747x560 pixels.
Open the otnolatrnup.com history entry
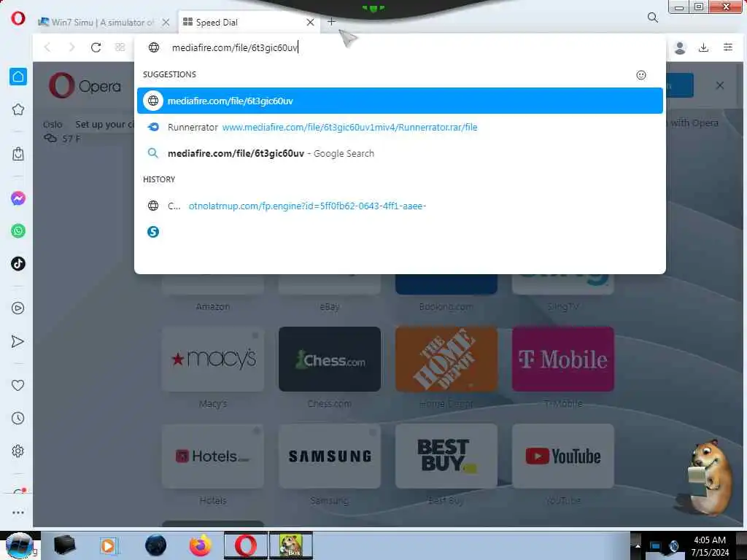click(x=400, y=206)
